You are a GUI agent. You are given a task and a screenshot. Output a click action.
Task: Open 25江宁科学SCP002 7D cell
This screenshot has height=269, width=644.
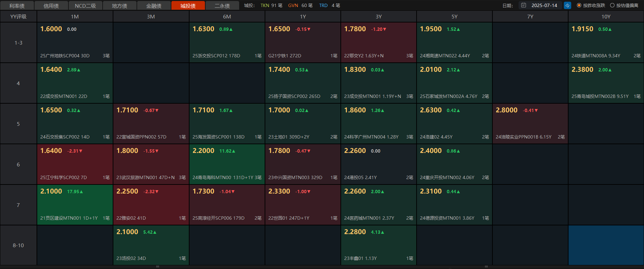[75, 164]
